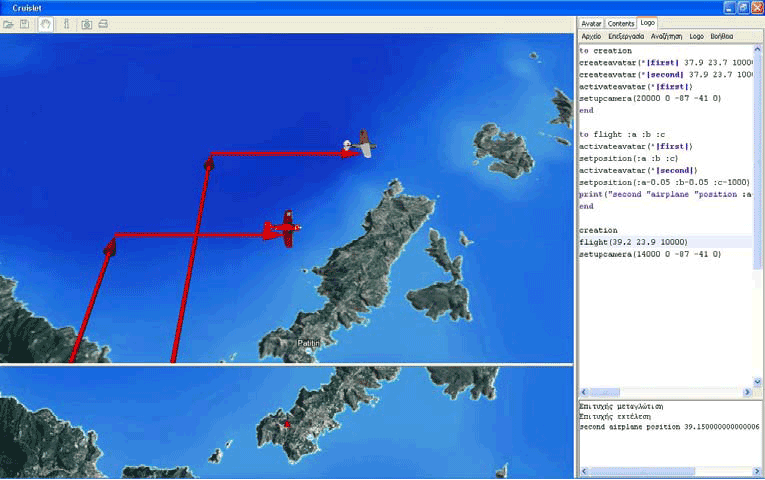Click the Open file toolbar icon
Image resolution: width=765 pixels, height=480 pixels.
pos(8,24)
